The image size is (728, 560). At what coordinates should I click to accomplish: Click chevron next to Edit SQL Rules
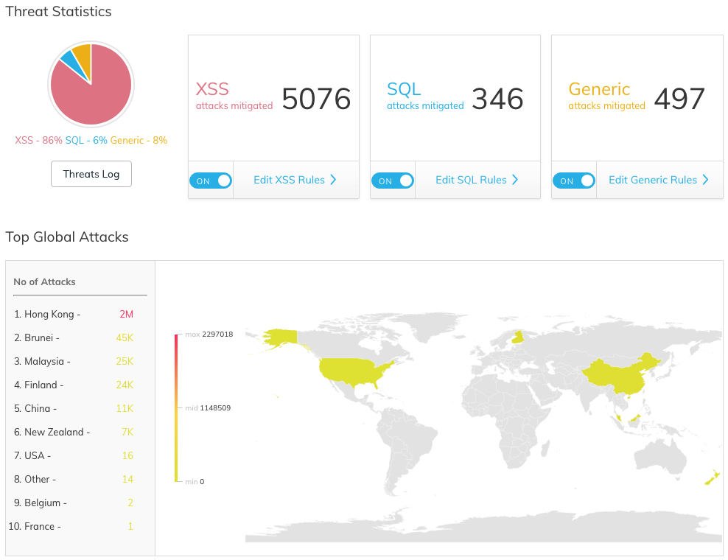(515, 180)
